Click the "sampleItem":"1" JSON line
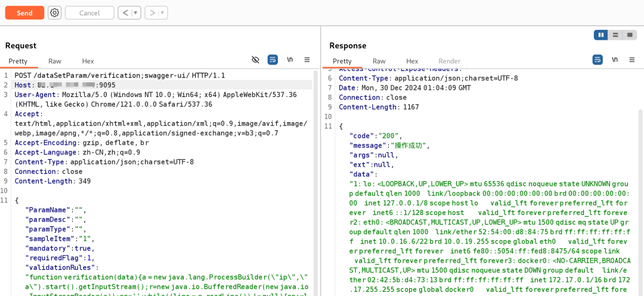Screen dimensions: 644x296 [x=60, y=239]
